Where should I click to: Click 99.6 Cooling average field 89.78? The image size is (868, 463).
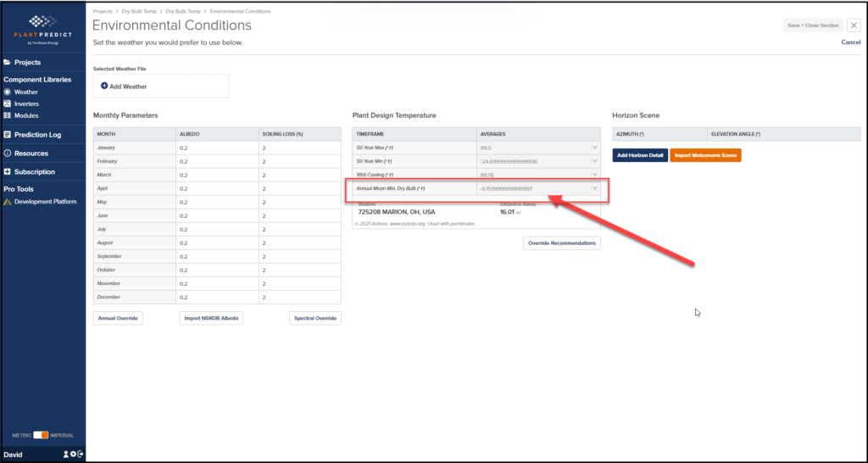click(538, 175)
